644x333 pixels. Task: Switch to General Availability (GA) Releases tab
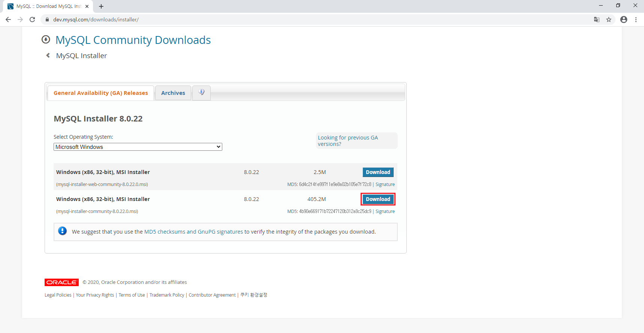[x=101, y=93]
